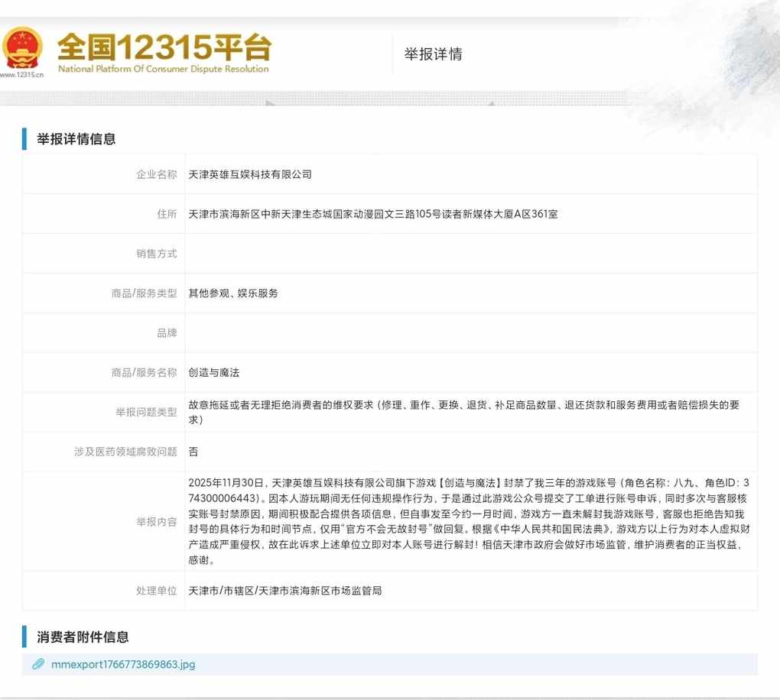Screen dimensions: 780x700
Task: Click the empty 销售方式 field
Action: pyautogui.click(x=470, y=254)
